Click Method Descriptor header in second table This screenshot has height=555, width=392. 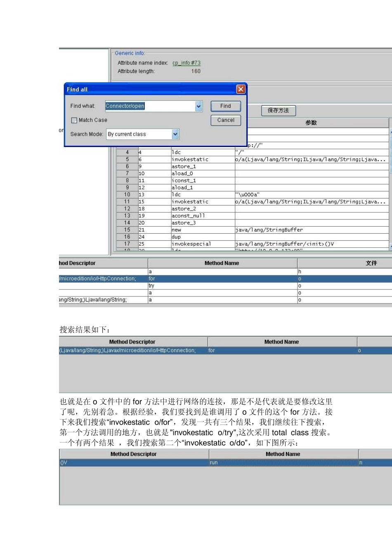click(x=133, y=342)
